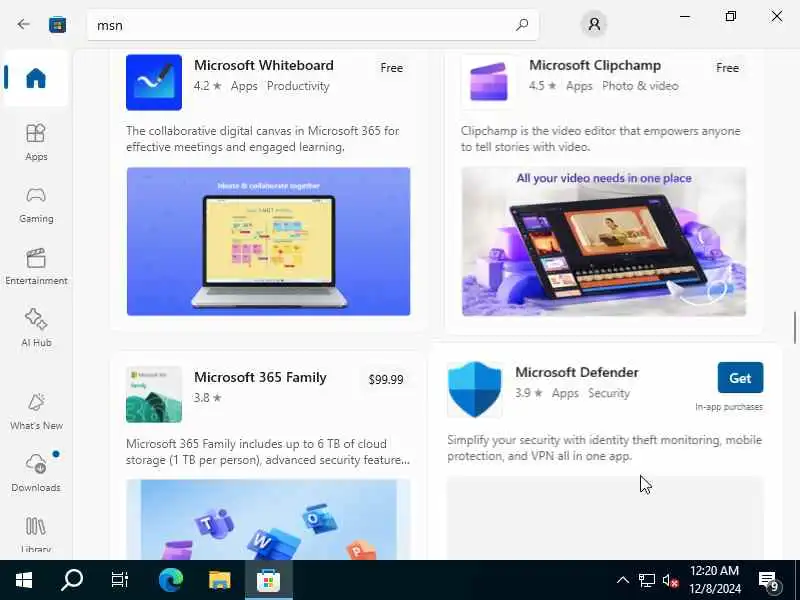This screenshot has width=800, height=600.
Task: Click the Microsoft 365 Family description text
Action: (x=268, y=452)
